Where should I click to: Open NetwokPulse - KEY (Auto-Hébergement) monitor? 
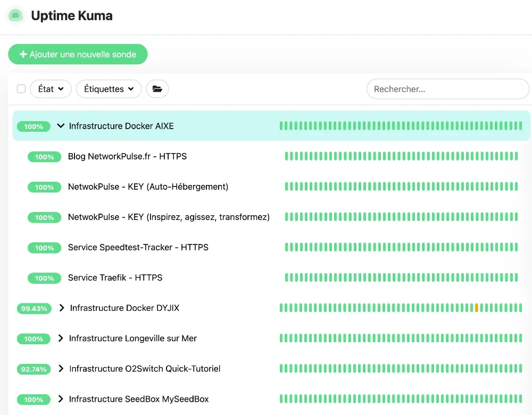(148, 187)
